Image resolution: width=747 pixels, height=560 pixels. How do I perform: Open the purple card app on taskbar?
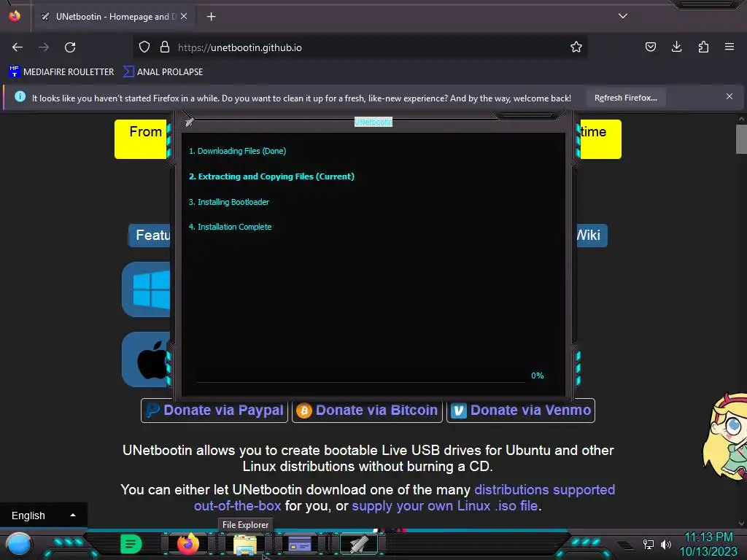tap(300, 544)
